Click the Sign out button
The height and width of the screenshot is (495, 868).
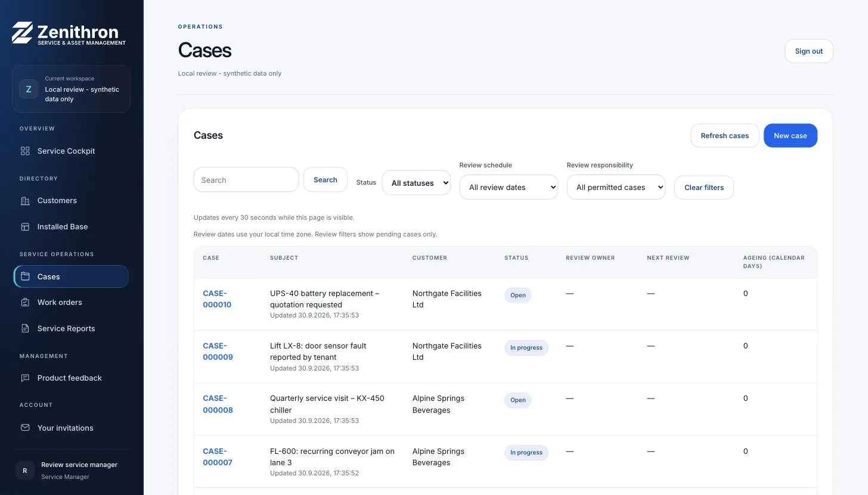coord(809,51)
